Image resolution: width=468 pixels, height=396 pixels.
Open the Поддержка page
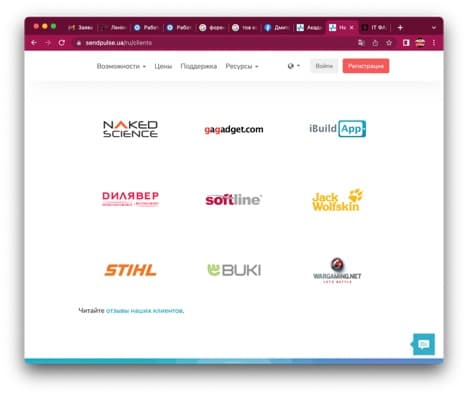point(199,66)
